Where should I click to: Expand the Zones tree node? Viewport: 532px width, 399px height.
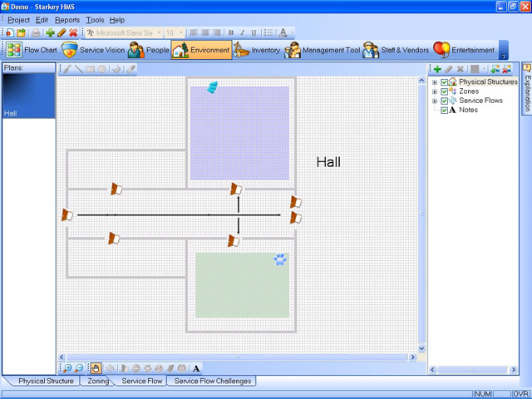[434, 91]
